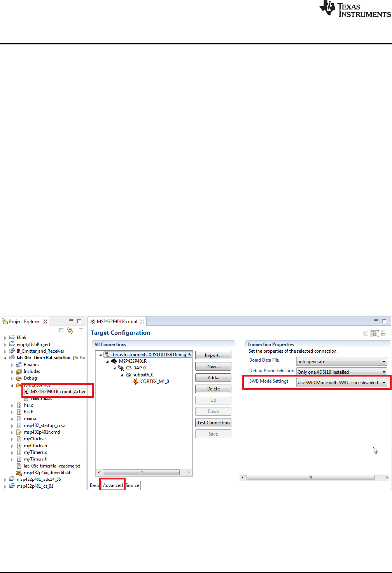Click the Save button under Test Connection
Image resolution: width=392 pixels, height=573 pixels.
(213, 434)
